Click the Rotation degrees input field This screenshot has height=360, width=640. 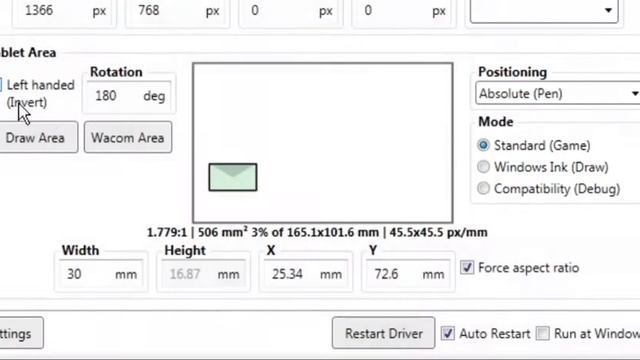click(129, 96)
